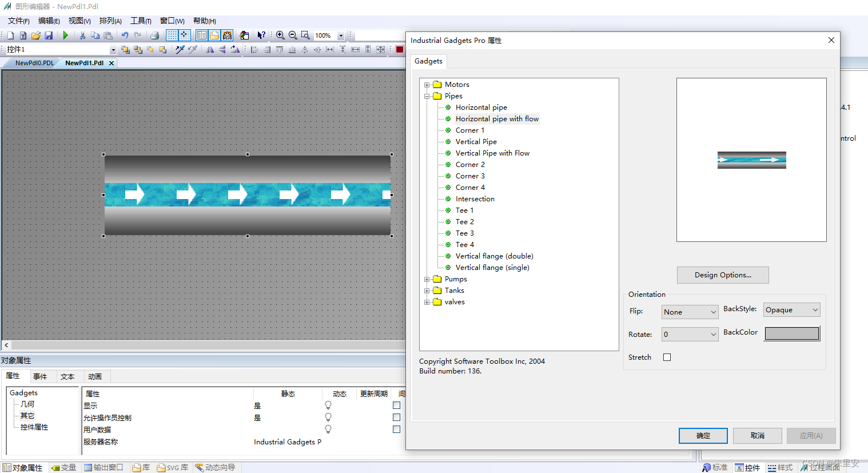This screenshot has width=868, height=473.
Task: Click the BackColor swatch in the dialog
Action: [791, 333]
